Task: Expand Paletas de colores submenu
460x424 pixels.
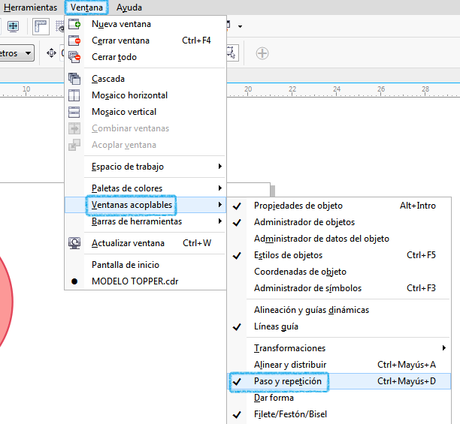Action: click(x=145, y=188)
